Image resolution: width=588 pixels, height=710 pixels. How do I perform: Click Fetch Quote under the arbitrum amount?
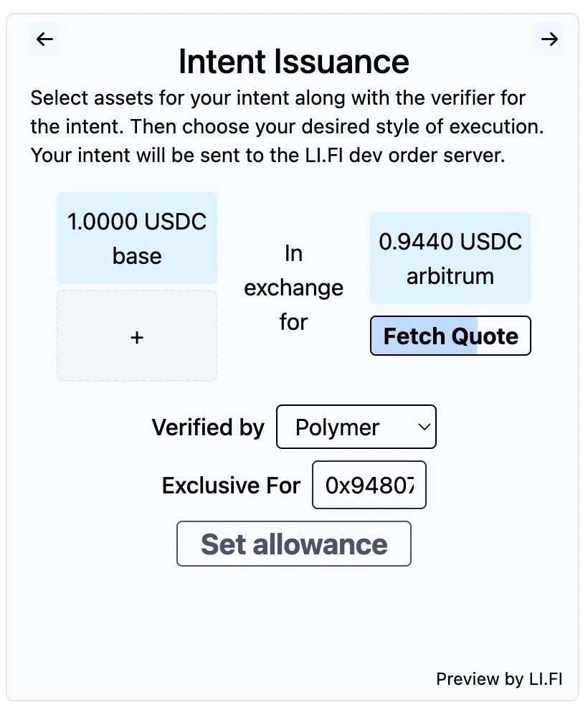click(450, 336)
